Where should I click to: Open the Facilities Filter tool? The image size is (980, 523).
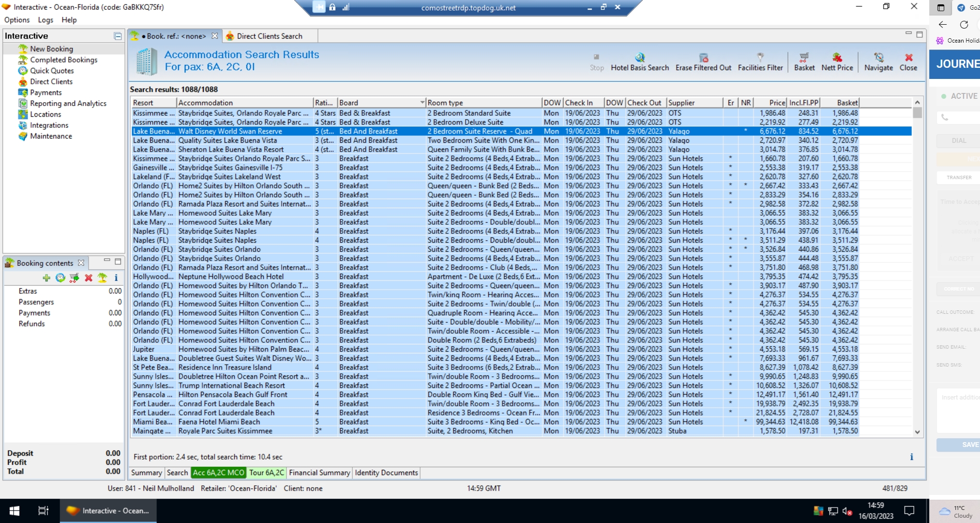[760, 58]
